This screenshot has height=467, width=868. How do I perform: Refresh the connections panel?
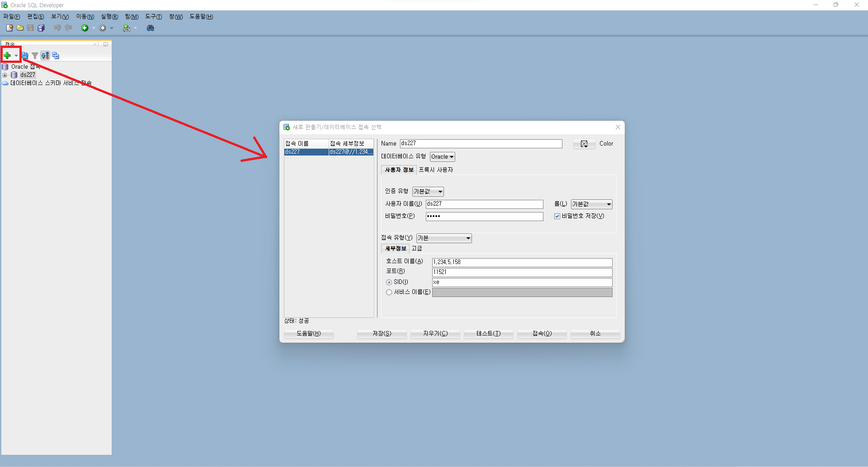25,56
